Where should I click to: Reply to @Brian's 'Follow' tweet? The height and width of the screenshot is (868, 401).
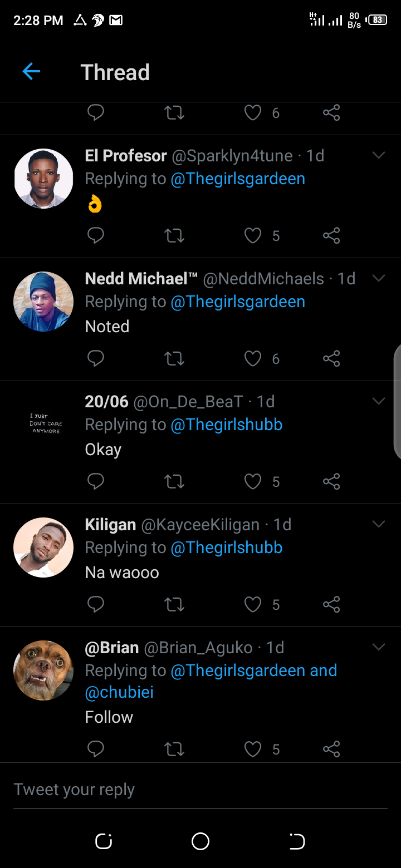(96, 749)
